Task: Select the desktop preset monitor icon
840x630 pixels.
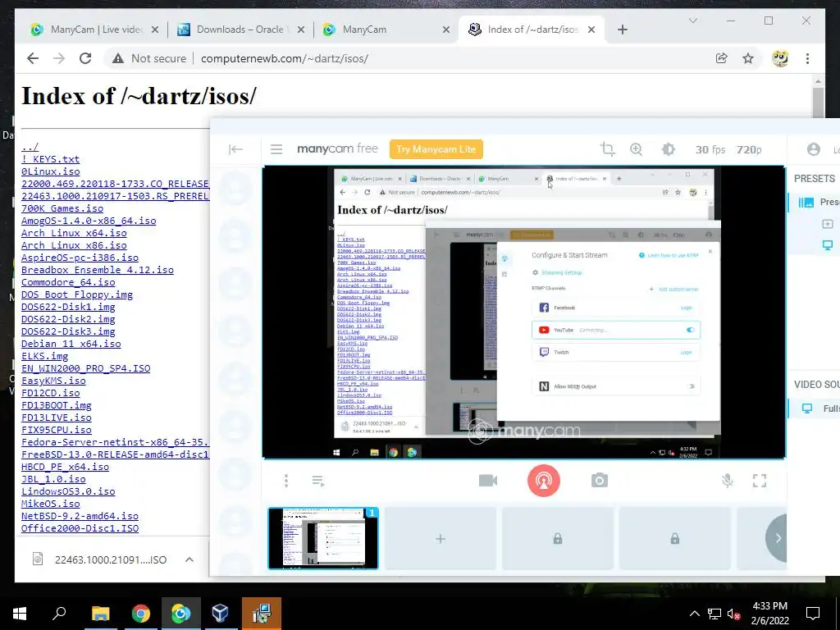Action: point(828,245)
